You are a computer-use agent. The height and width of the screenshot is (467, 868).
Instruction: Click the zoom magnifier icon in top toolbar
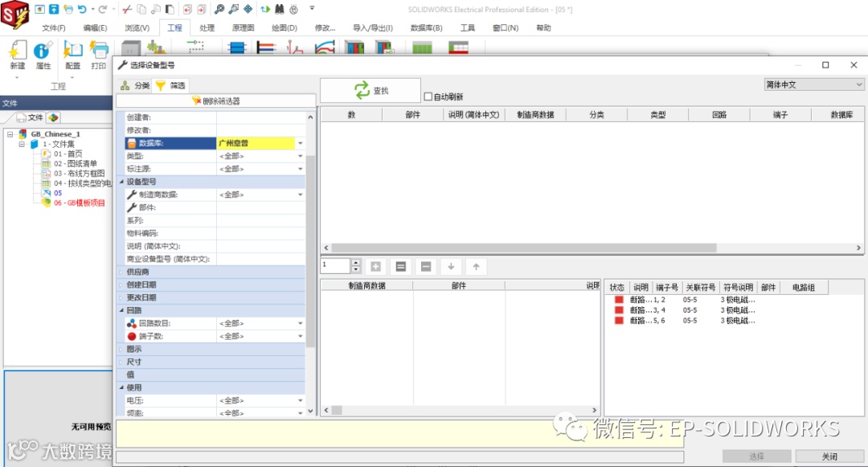[219, 9]
